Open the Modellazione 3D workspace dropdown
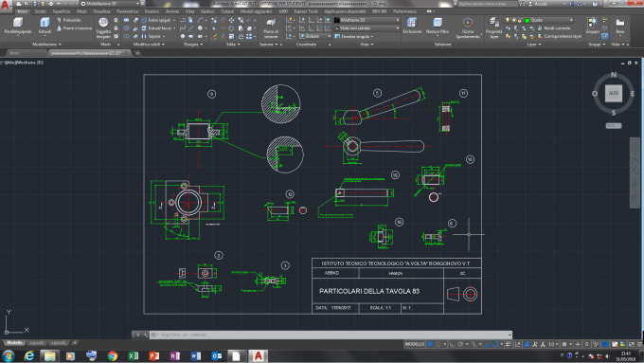 tap(110, 3)
